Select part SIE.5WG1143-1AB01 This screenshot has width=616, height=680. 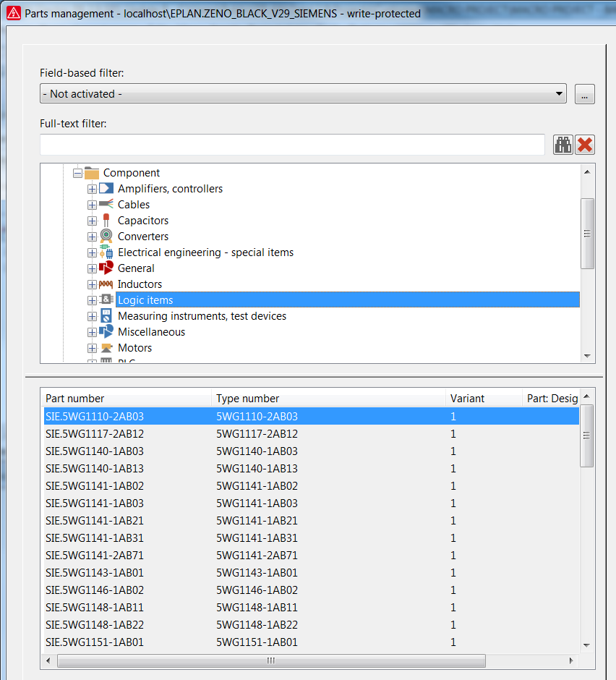pos(95,572)
